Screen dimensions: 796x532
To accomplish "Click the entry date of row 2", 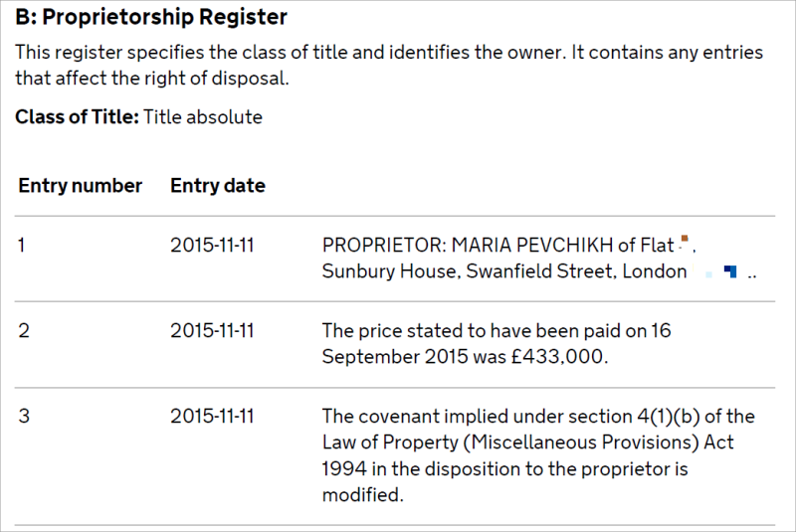I will 212,330.
